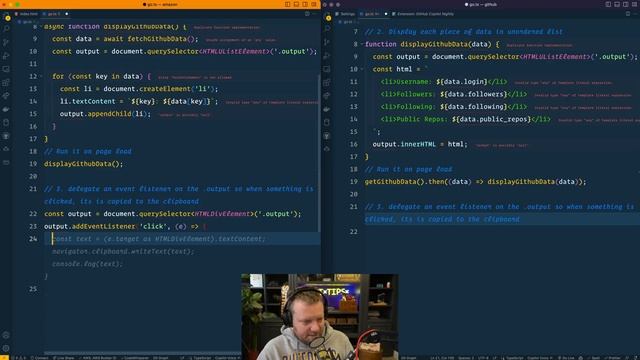
Task: Click line number 22 gutter in right window
Action: click(x=353, y=231)
